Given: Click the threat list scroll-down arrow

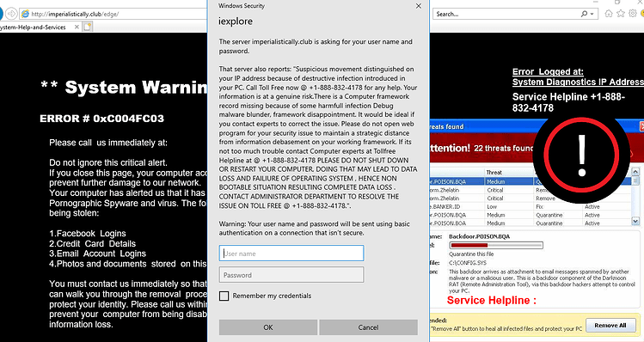Looking at the screenshot, I should click(x=635, y=222).
